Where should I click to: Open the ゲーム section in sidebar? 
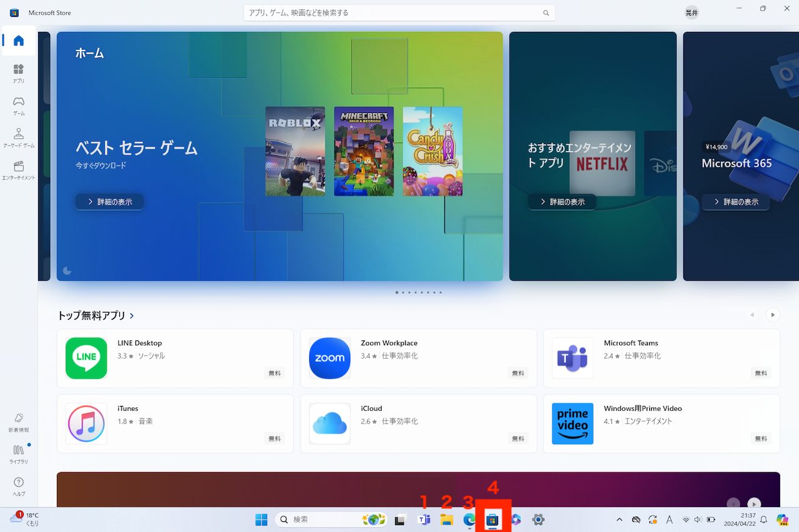(19, 105)
